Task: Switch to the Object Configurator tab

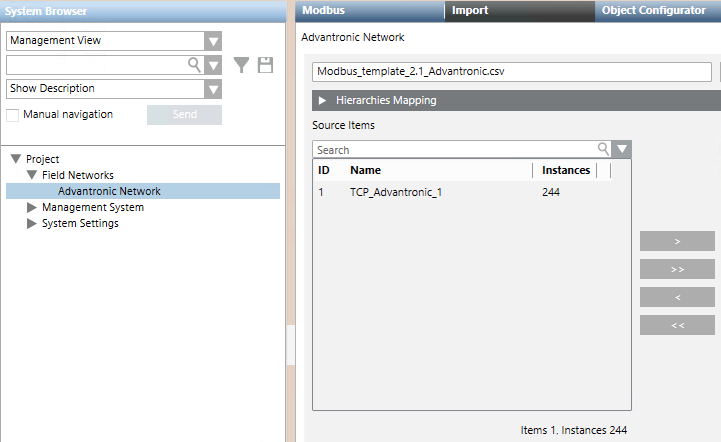Action: click(x=653, y=11)
